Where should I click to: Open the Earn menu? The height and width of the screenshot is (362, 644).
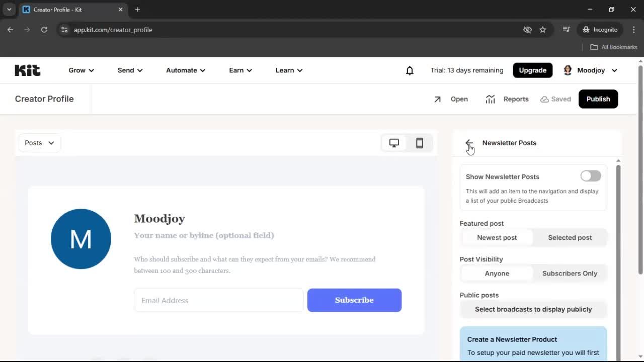click(x=240, y=70)
